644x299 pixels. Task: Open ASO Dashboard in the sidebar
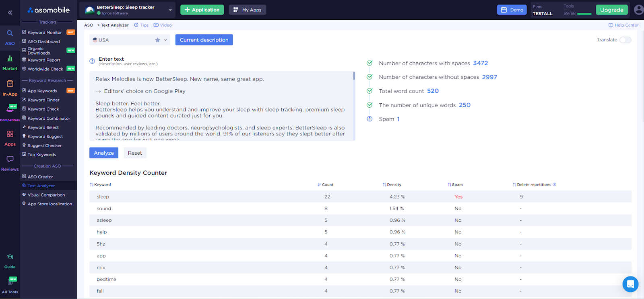[x=43, y=41]
